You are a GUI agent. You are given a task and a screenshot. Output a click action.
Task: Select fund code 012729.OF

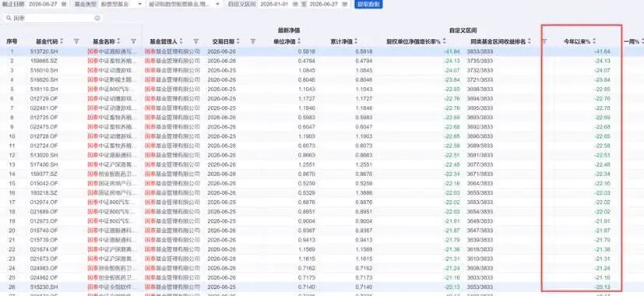[x=44, y=99]
